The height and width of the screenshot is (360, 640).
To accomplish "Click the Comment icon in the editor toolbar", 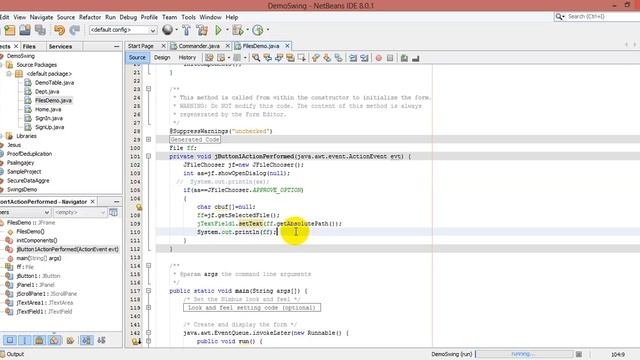I will tap(404, 58).
